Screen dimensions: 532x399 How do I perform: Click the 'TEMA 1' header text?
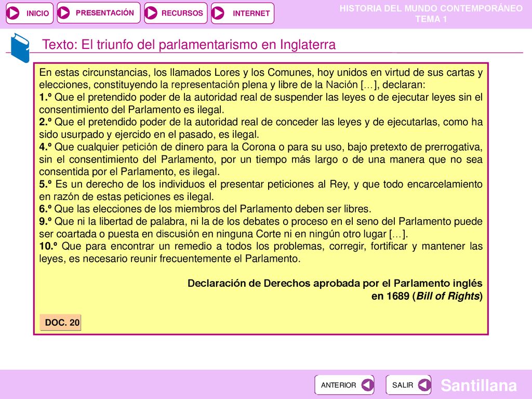431,19
